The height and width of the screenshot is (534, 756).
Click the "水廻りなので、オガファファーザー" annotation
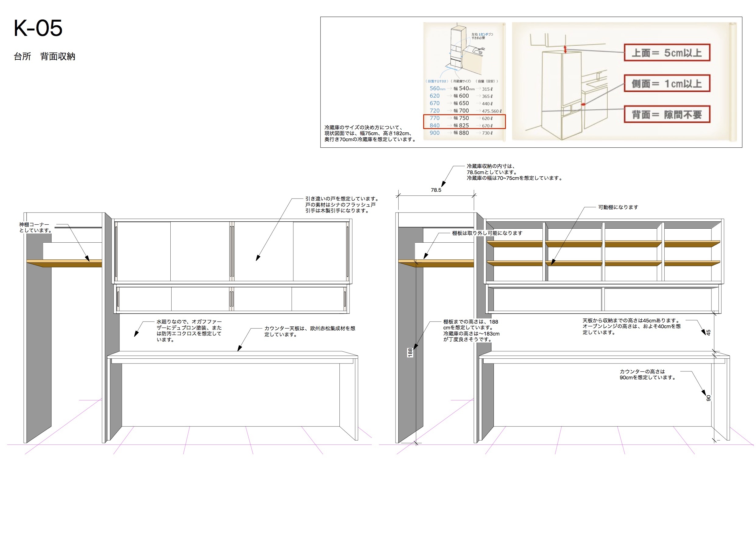189,331
